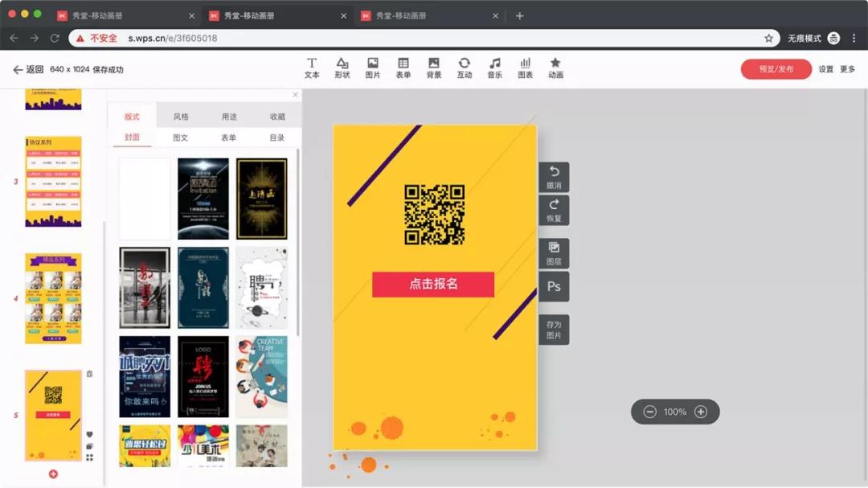Image resolution: width=868 pixels, height=488 pixels.
Task: Open the 图层 layers panel
Action: click(x=554, y=254)
